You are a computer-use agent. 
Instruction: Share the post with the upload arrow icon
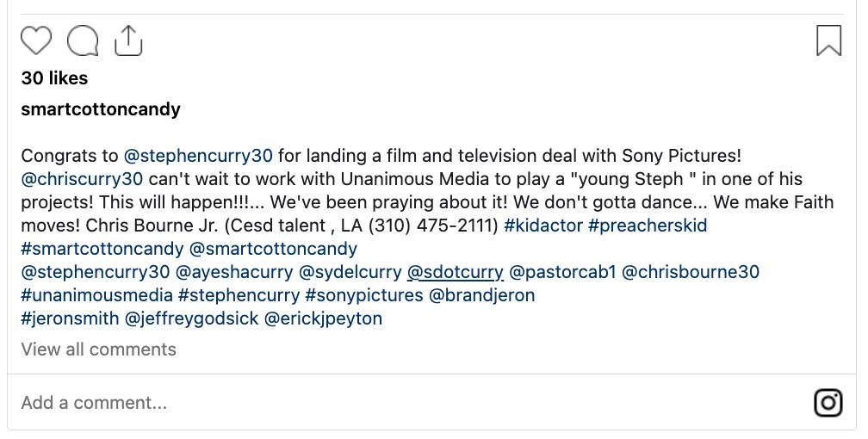pos(128,40)
